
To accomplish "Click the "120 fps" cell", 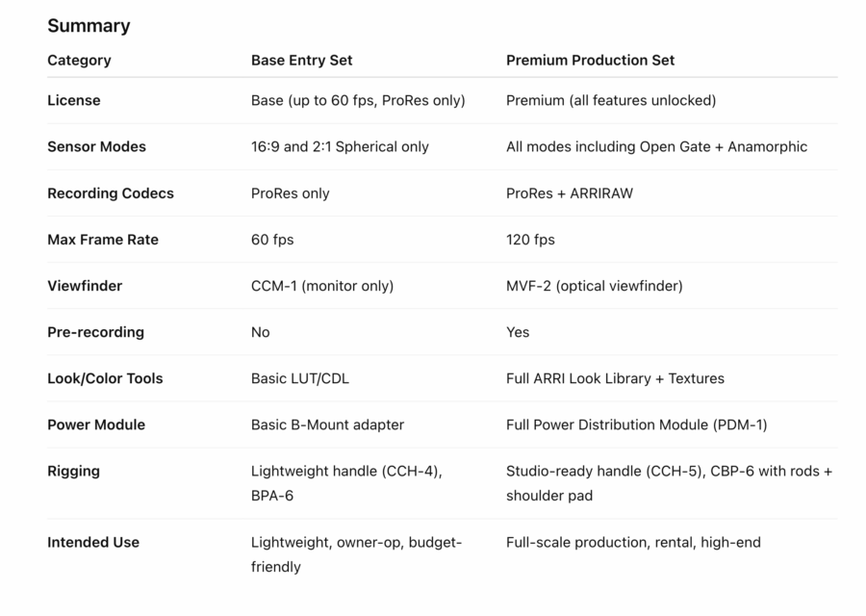I will (530, 239).
